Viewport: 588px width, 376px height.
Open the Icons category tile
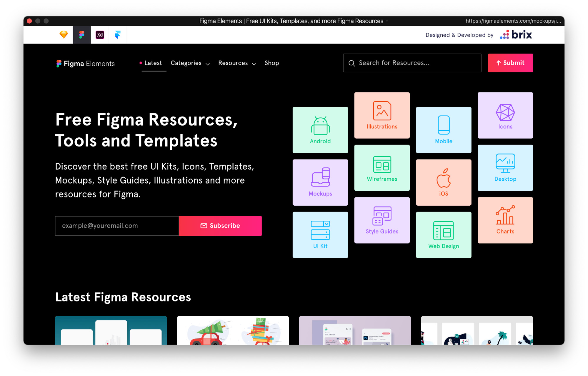pyautogui.click(x=505, y=115)
